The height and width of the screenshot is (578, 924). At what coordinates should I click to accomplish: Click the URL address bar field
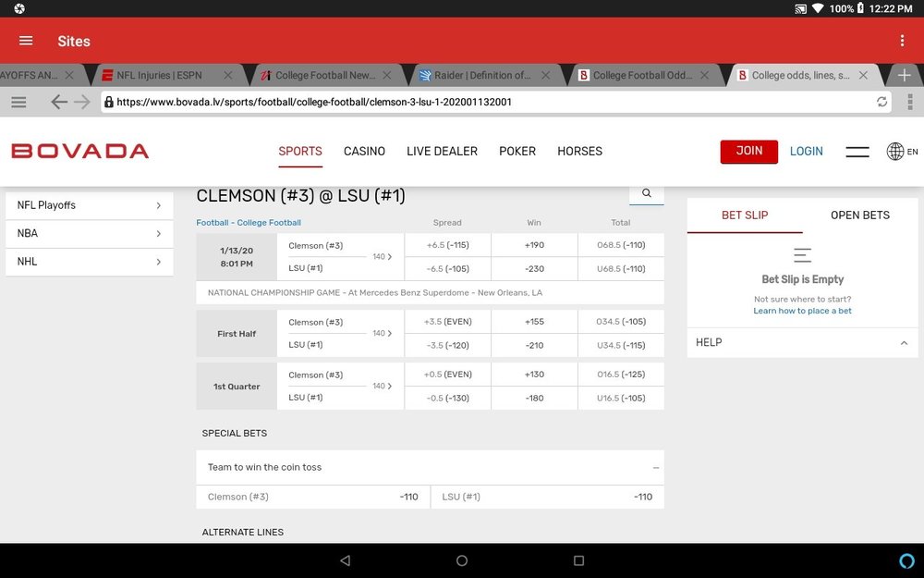tap(495, 102)
